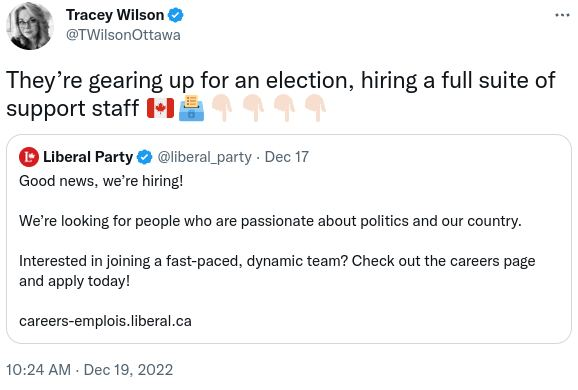Click the last pointing-down hand emoji
The width and height of the screenshot is (578, 390).
(315, 108)
